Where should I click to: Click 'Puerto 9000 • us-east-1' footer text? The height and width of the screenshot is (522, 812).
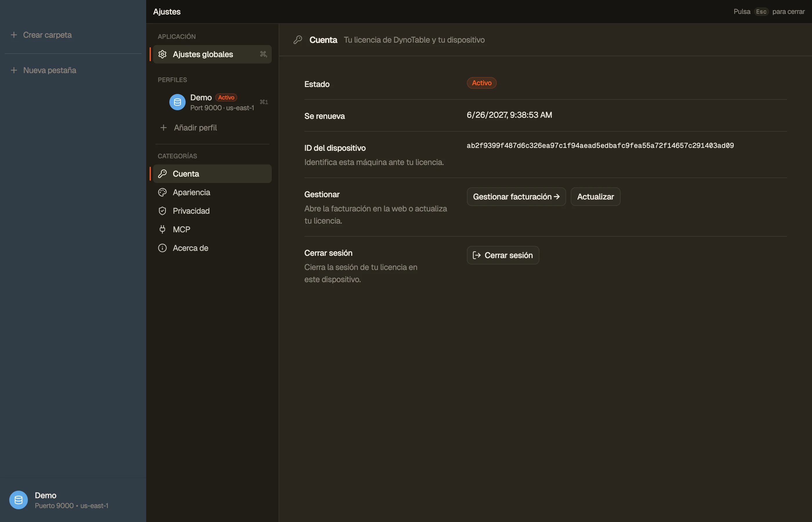72,506
